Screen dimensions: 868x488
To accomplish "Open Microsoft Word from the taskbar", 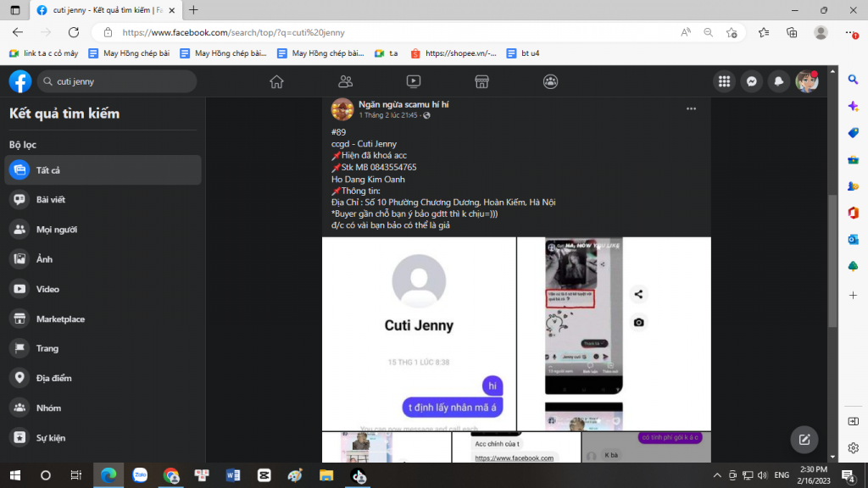I will pos(232,475).
